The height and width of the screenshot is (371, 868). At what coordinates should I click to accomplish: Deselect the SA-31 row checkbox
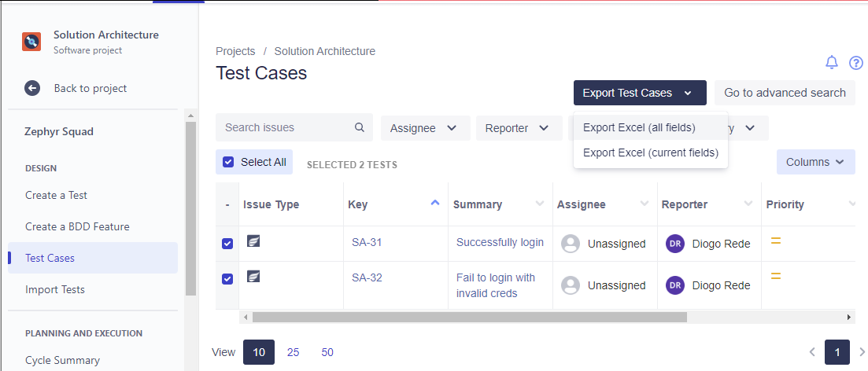click(x=227, y=244)
